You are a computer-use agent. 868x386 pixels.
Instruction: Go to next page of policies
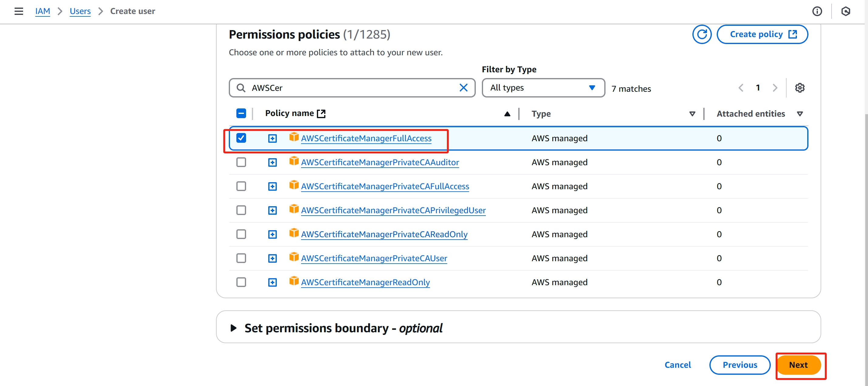point(775,88)
